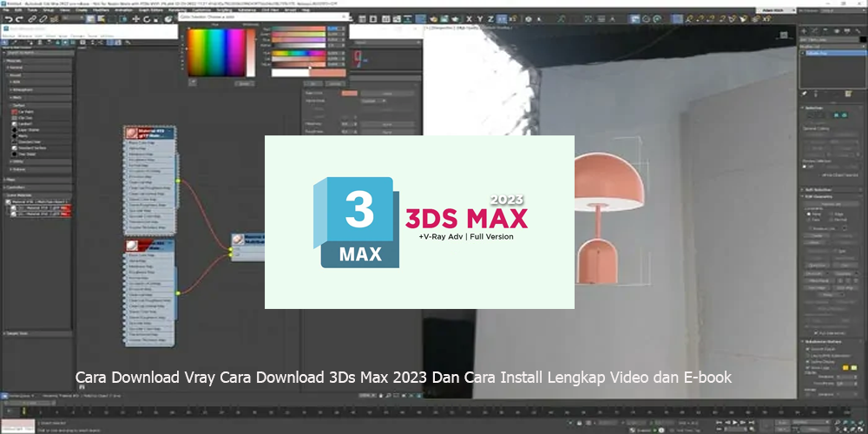Open the Edit menu
The image size is (868, 434).
18,10
